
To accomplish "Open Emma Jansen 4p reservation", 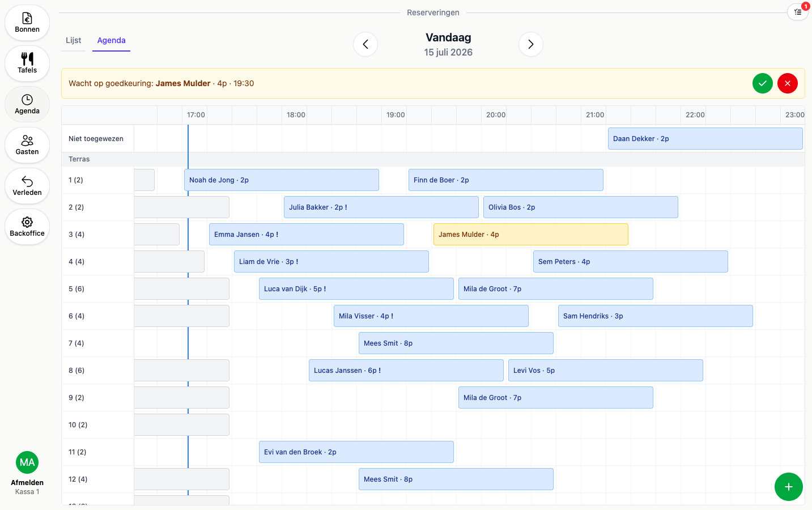I will (x=307, y=235).
